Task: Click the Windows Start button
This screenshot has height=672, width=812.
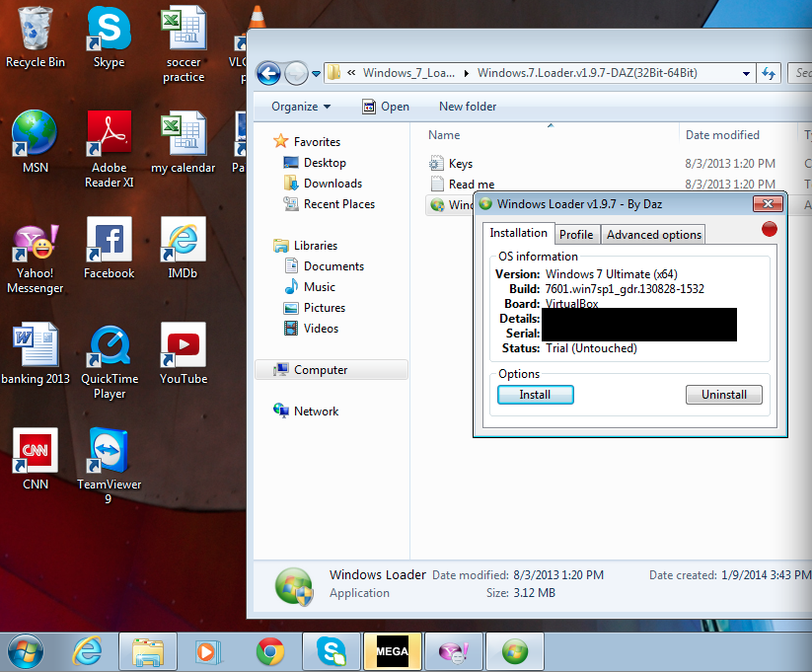Action: pyautogui.click(x=26, y=651)
